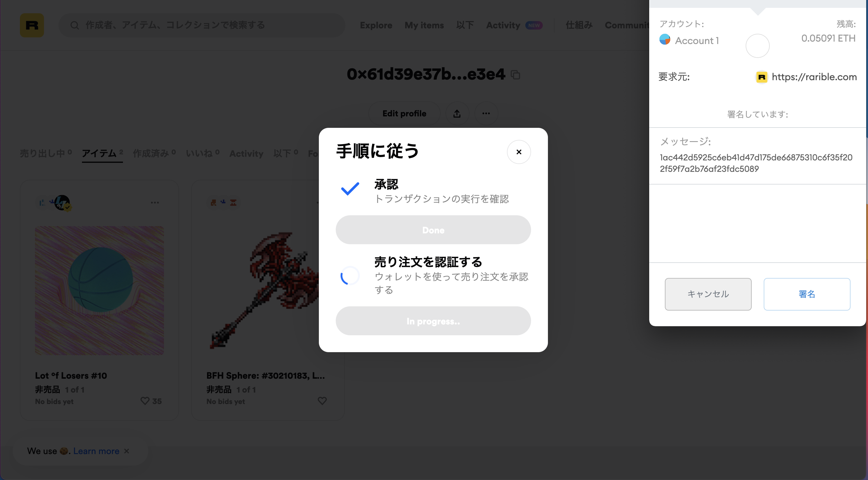This screenshot has height=480, width=868.
Task: Copy the wallet address icon
Action: tap(515, 74)
